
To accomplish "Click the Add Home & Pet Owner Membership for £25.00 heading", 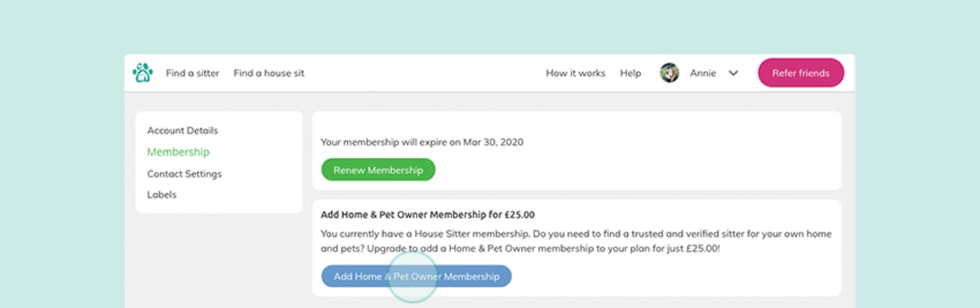I will pos(428,215).
